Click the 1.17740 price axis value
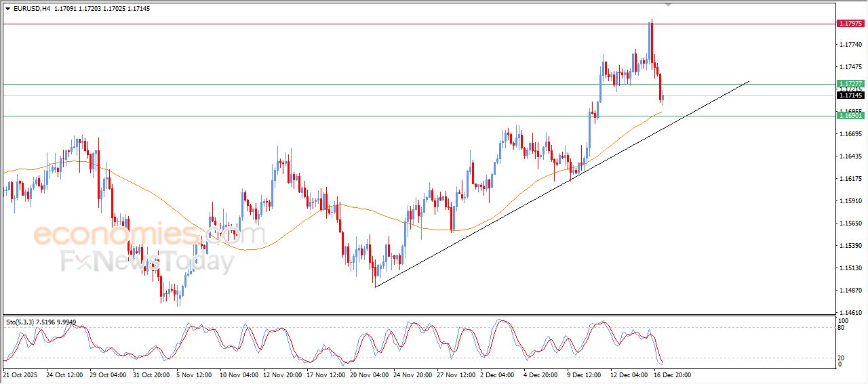Image resolution: width=868 pixels, height=384 pixels. tap(850, 45)
